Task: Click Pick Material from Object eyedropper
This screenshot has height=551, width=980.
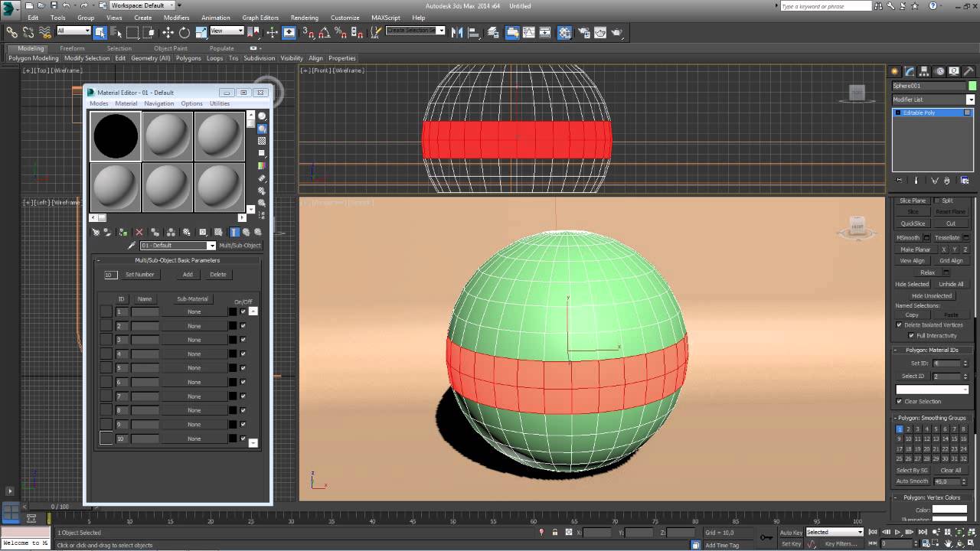Action: [132, 246]
